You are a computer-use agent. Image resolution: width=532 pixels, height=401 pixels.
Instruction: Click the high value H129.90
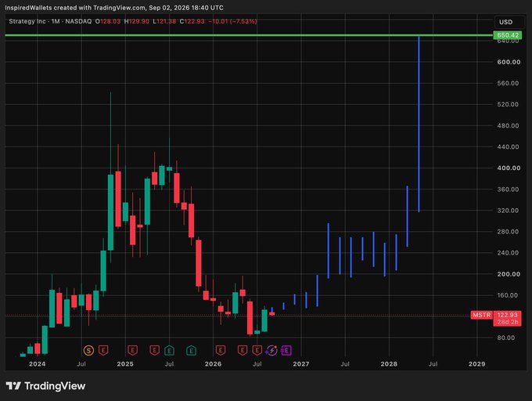tap(137, 21)
